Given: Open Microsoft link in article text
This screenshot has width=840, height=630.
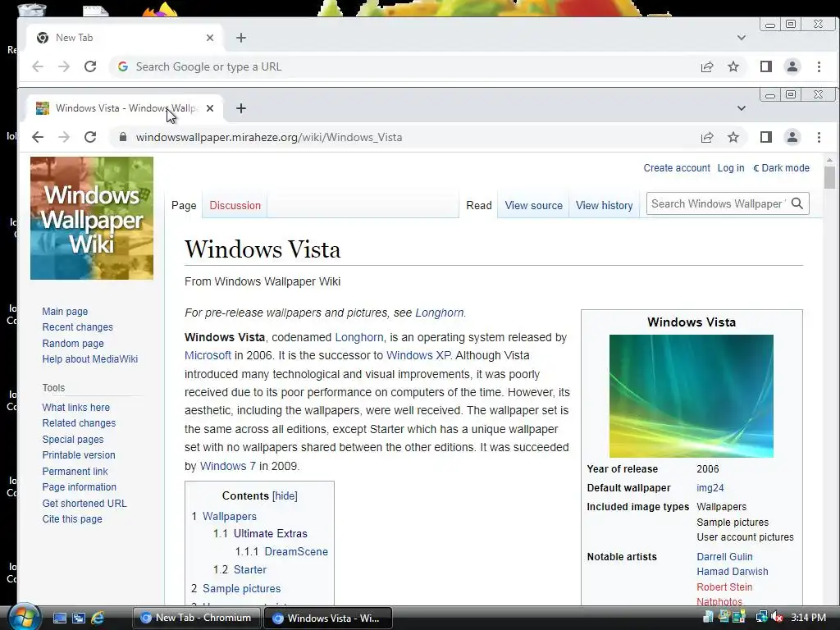Looking at the screenshot, I should pos(208,356).
